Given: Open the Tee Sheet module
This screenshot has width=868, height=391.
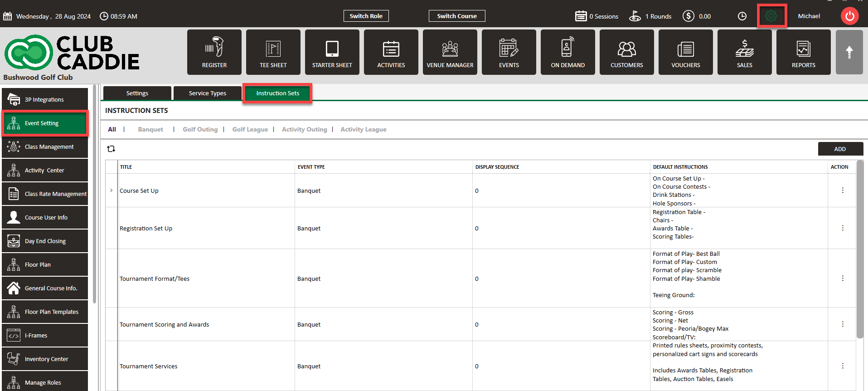Looking at the screenshot, I should pos(273,52).
